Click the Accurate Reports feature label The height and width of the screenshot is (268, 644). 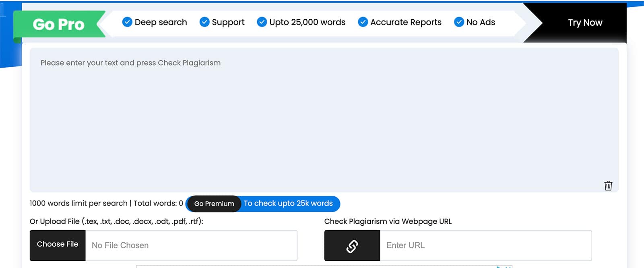click(406, 22)
